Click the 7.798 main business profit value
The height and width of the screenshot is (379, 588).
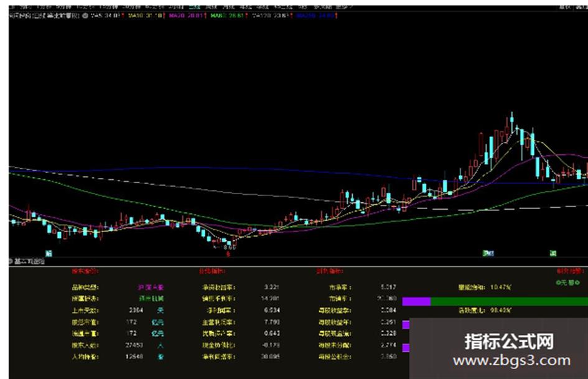(272, 322)
